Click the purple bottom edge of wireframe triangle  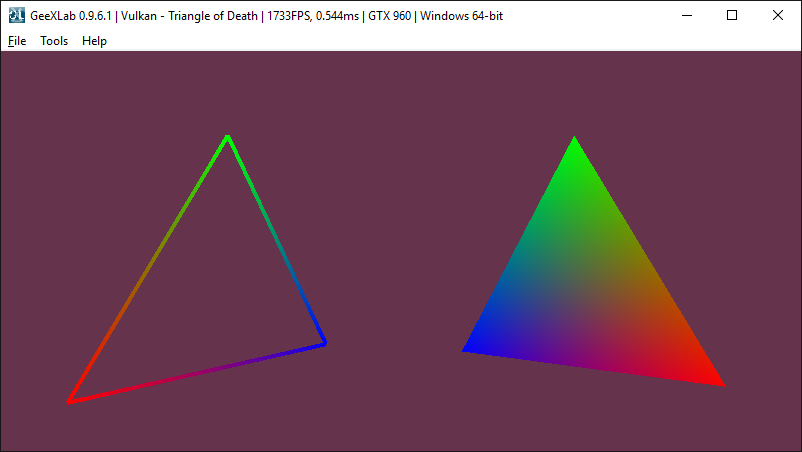pyautogui.click(x=200, y=372)
